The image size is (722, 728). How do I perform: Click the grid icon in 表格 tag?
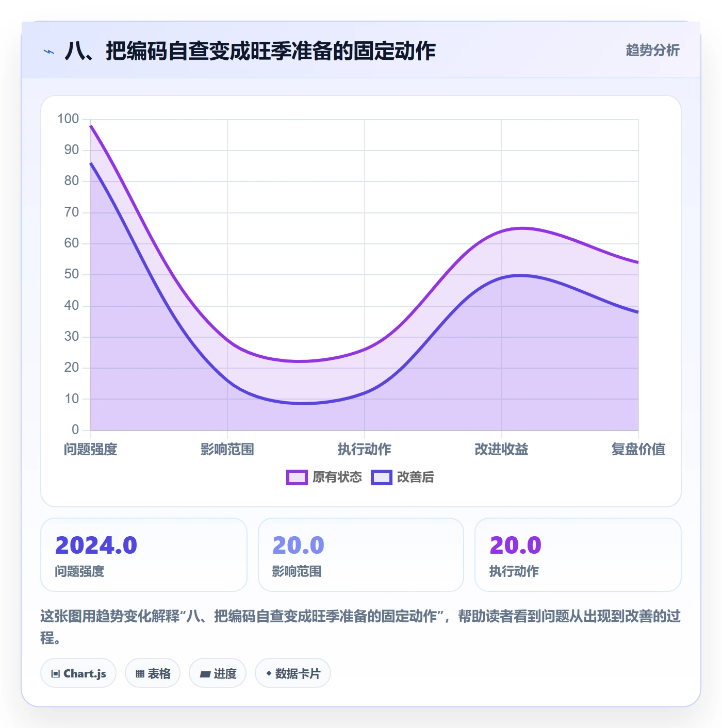tap(140, 674)
